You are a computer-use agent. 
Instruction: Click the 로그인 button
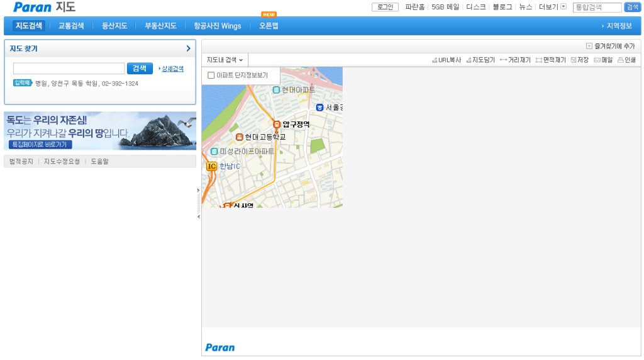(x=386, y=7)
